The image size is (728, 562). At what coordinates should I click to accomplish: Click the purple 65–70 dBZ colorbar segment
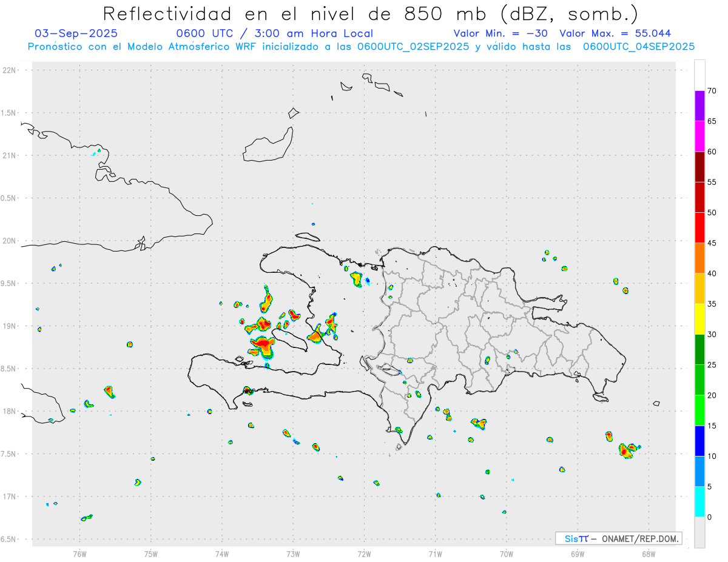click(699, 106)
